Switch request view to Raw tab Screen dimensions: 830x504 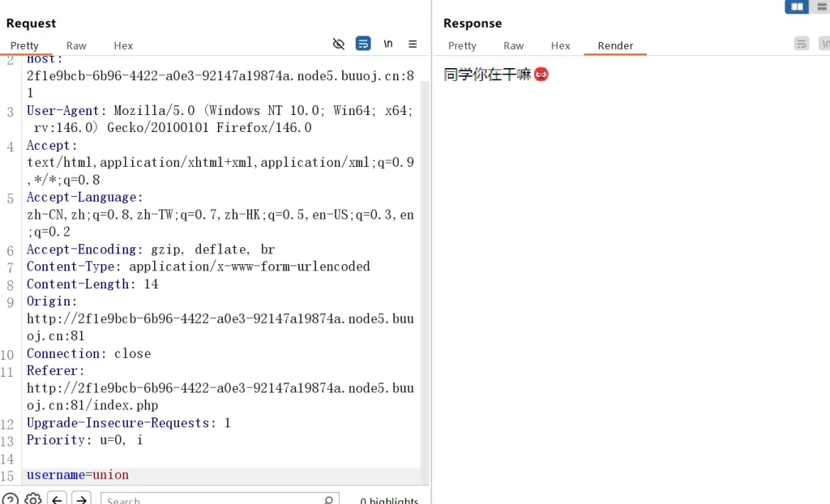point(76,46)
